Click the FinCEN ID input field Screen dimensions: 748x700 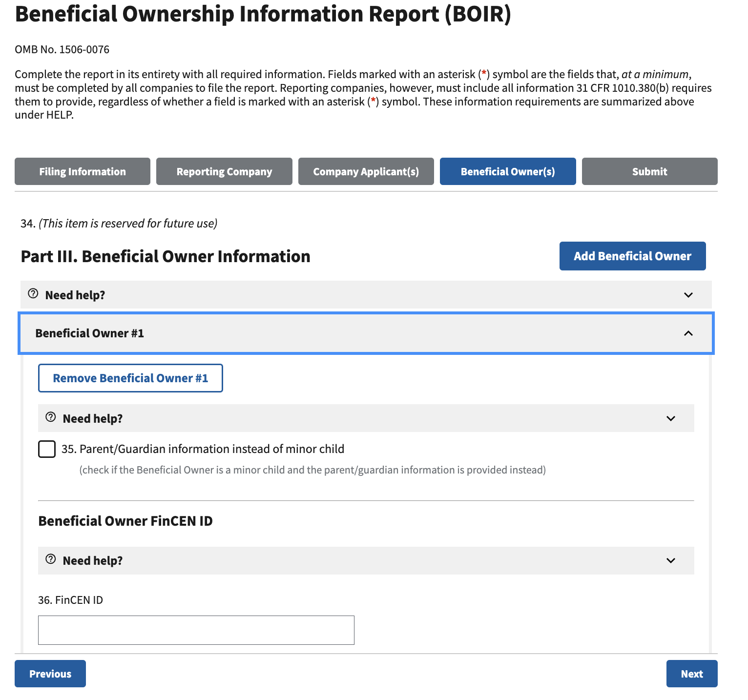coord(196,630)
